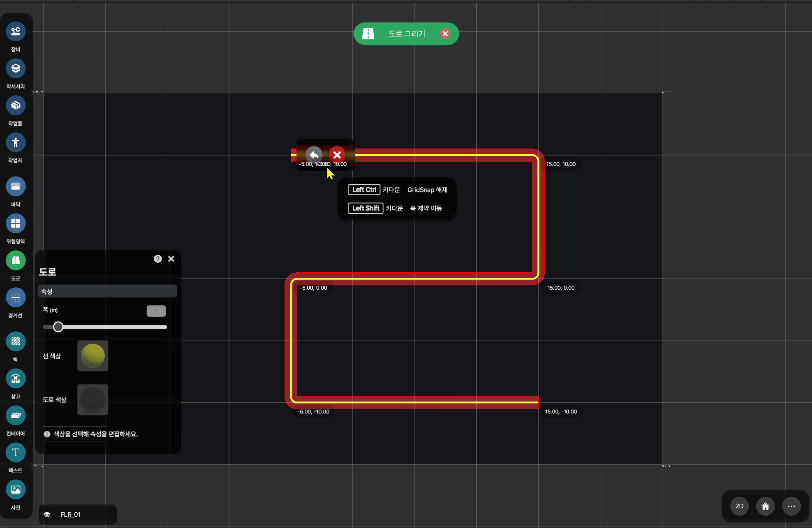Viewport: 812px width, 528px height.
Task: Open the 작업물 workpiece tool
Action: [x=15, y=106]
